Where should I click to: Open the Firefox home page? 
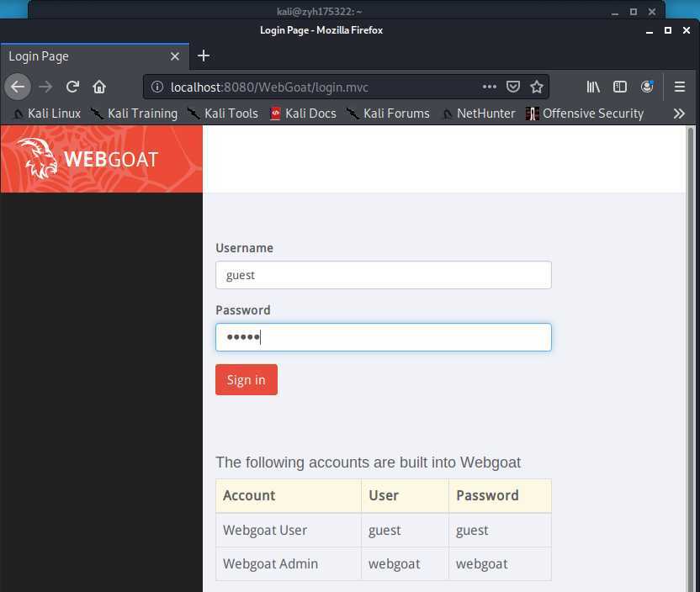tap(99, 87)
